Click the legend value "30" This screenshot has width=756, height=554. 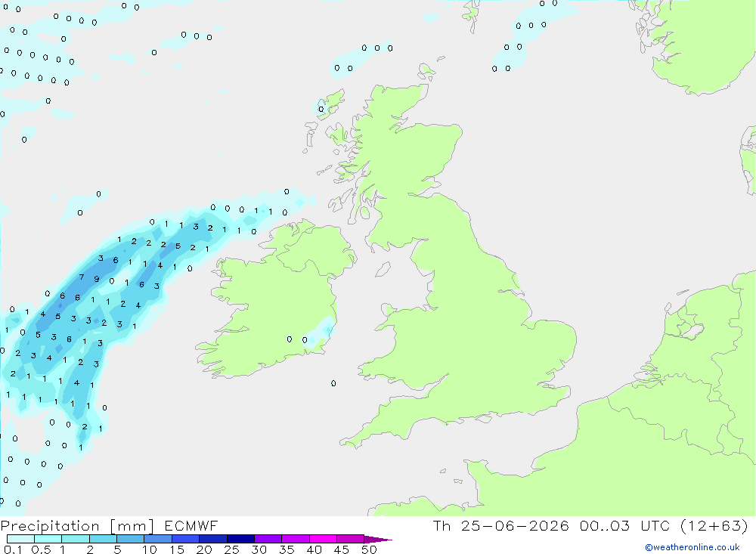[259, 549]
